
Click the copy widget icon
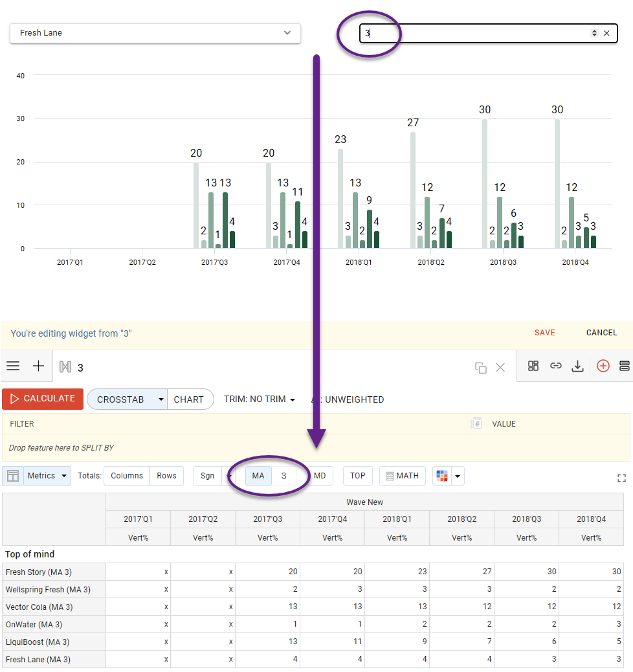[480, 368]
